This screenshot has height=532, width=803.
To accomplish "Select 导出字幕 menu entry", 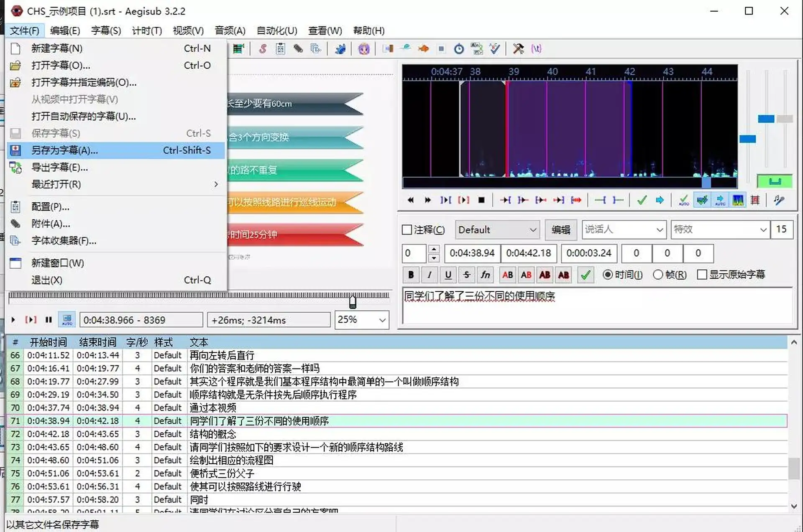I will [x=59, y=168].
